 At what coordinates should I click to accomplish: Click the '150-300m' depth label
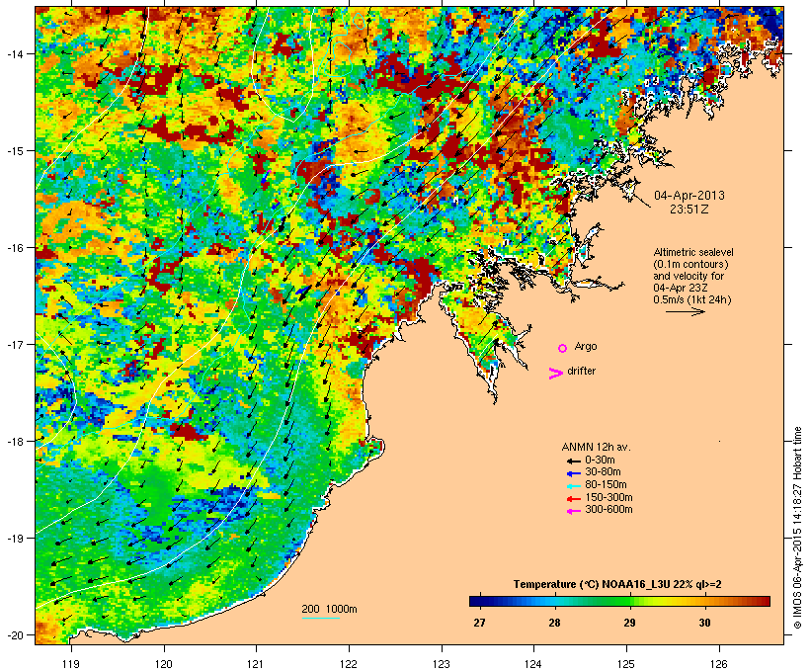pyautogui.click(x=608, y=497)
